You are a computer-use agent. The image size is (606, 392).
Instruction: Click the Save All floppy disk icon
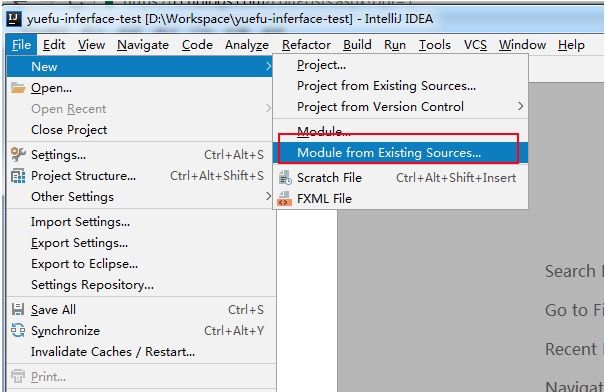click(x=18, y=310)
